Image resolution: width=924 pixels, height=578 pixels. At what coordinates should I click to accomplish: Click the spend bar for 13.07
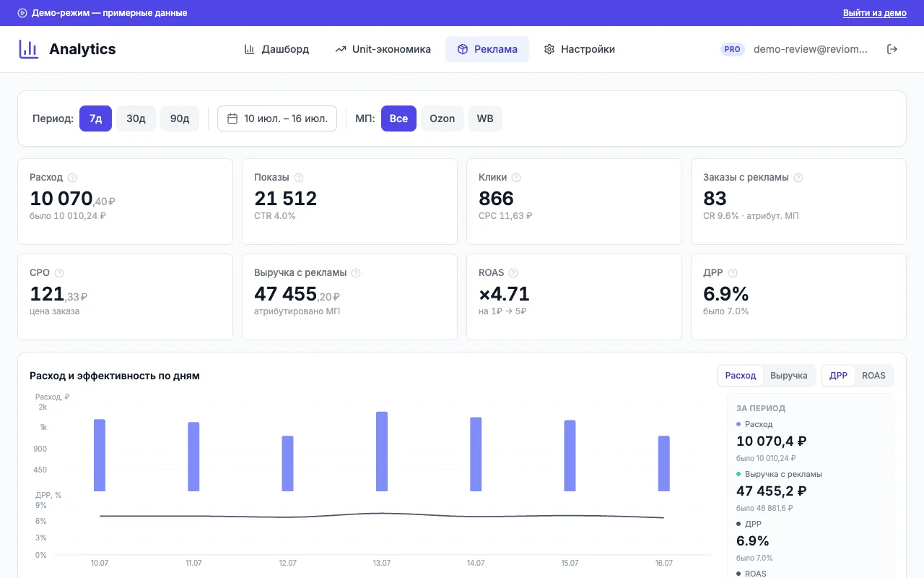point(382,452)
